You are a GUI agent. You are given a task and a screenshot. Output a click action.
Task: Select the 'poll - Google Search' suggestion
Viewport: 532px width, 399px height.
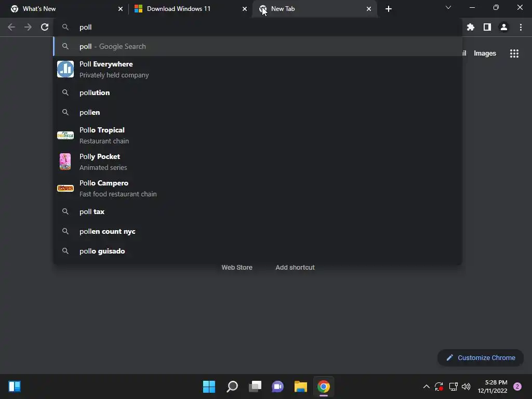pos(258,46)
